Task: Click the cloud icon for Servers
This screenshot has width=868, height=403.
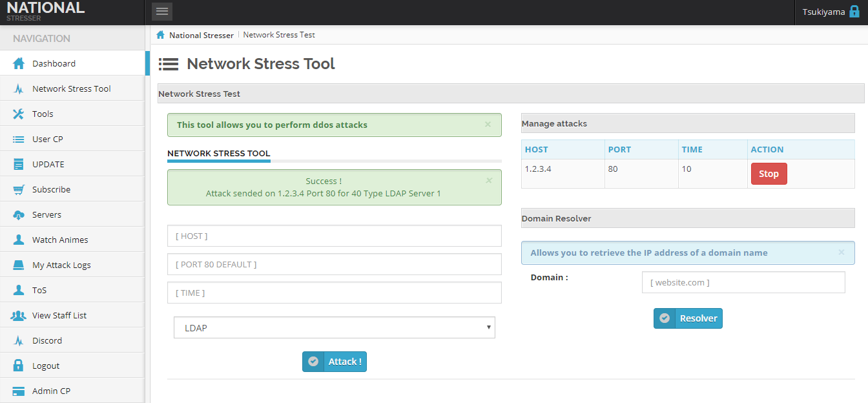Action: [x=19, y=214]
